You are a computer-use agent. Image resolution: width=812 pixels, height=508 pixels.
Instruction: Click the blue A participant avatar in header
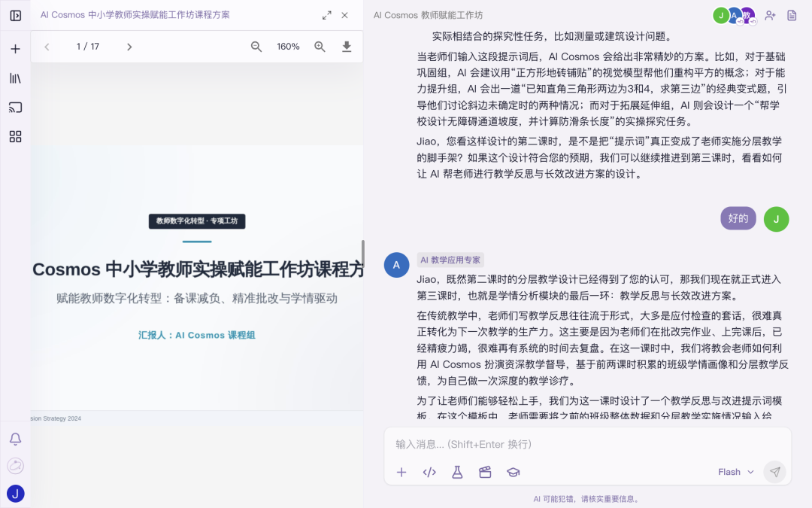[x=734, y=16]
